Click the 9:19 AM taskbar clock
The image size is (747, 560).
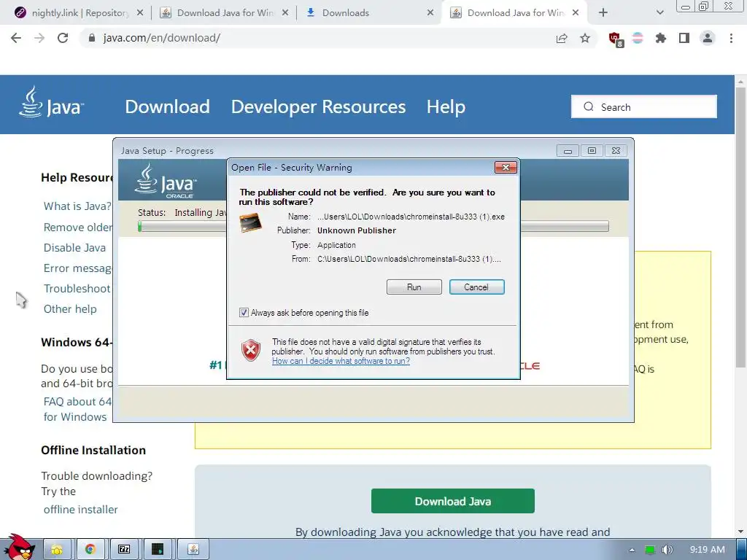click(x=708, y=550)
